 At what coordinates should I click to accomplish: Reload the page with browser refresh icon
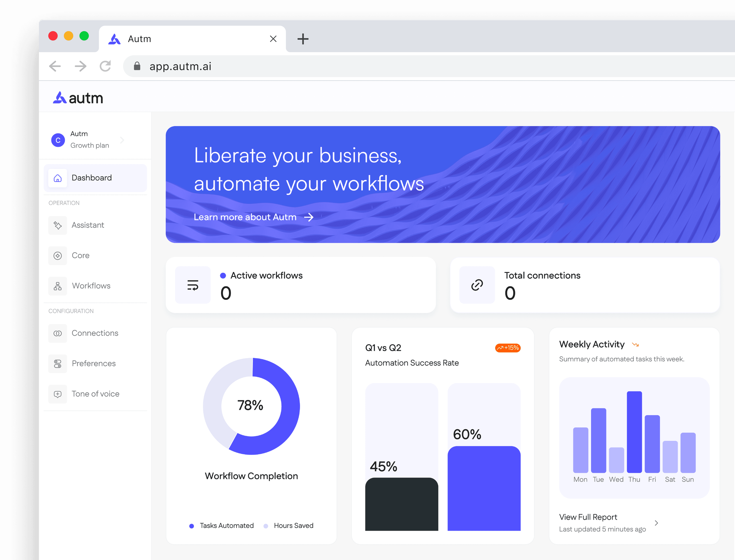(x=105, y=66)
